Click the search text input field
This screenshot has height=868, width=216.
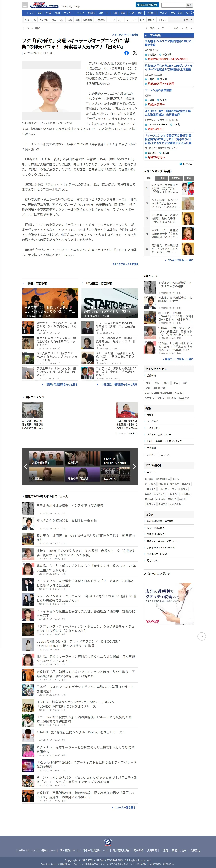[173, 5]
